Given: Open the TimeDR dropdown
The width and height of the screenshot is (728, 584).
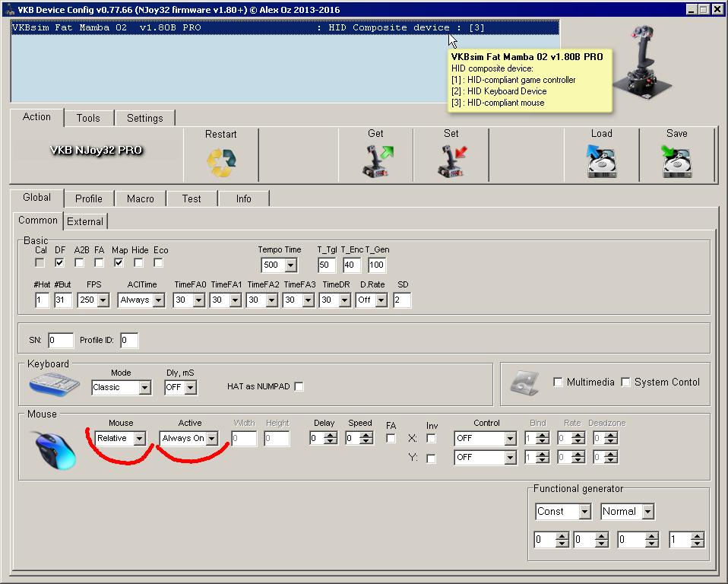Looking at the screenshot, I should tap(344, 300).
